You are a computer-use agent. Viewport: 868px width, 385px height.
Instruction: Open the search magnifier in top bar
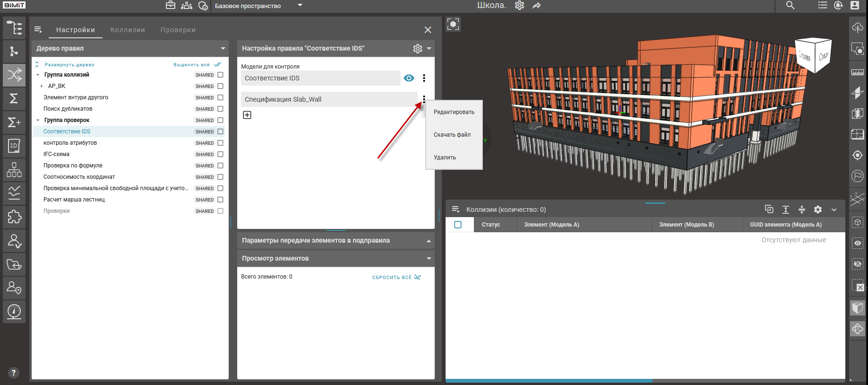pyautogui.click(x=791, y=5)
